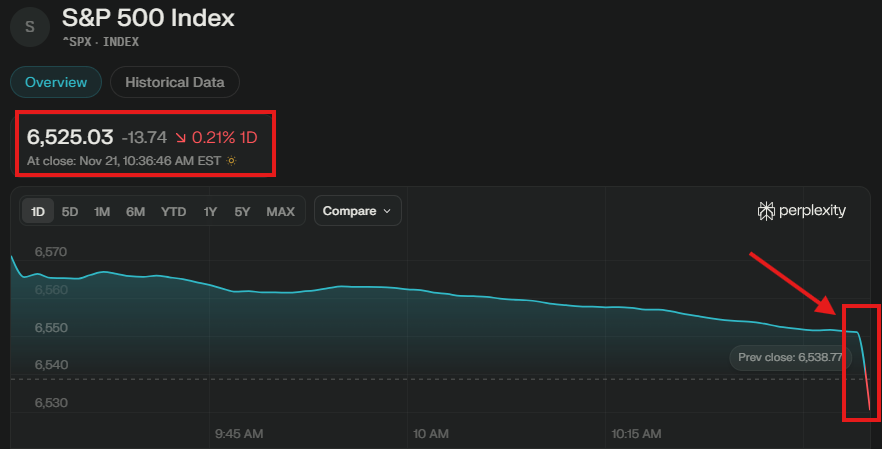The height and width of the screenshot is (449, 882).
Task: Click the 6,570 axis label
Action: [51, 252]
